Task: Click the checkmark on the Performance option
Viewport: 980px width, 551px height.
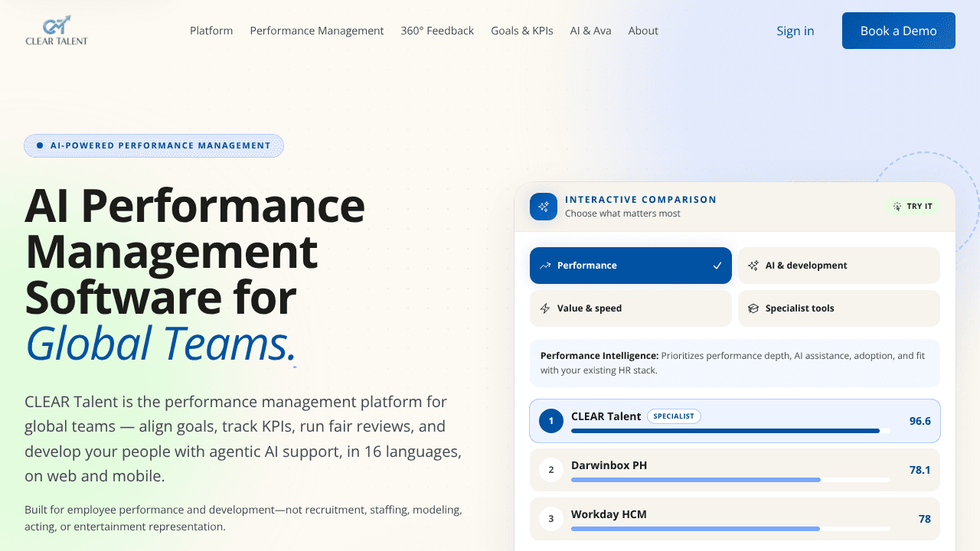Action: click(x=717, y=266)
